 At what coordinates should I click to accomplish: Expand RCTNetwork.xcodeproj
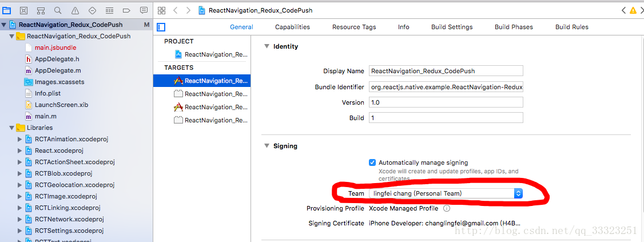pyautogui.click(x=19, y=220)
